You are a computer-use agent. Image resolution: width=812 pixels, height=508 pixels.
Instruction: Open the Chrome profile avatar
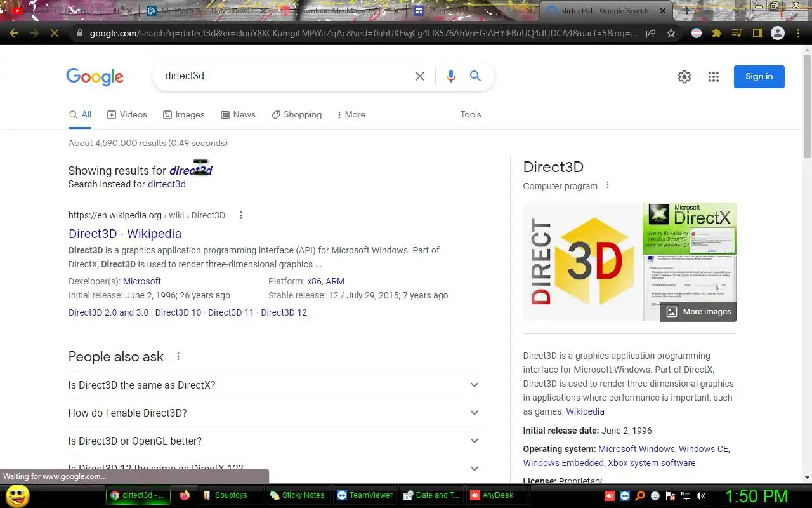point(778,34)
